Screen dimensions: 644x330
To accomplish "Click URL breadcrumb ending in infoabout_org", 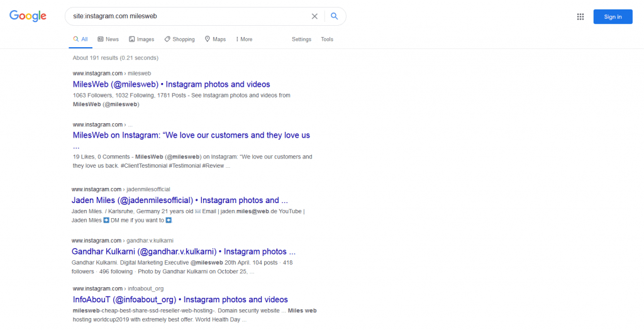I will (118, 289).
